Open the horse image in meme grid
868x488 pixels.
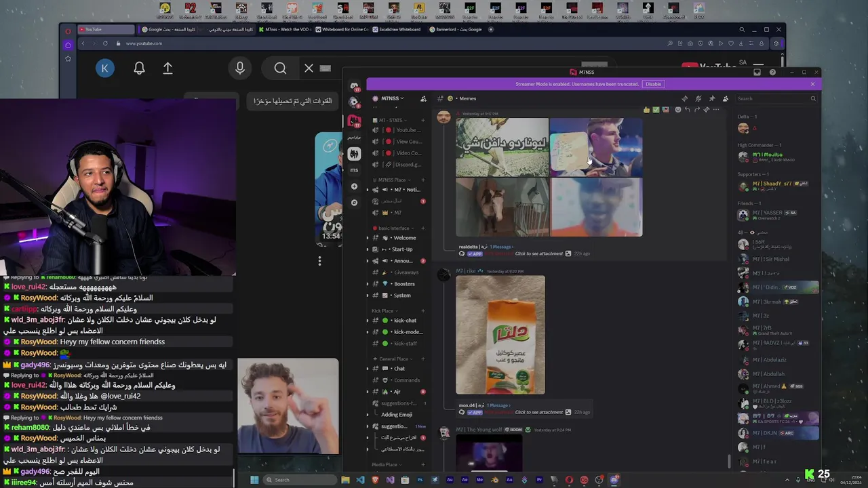502,207
